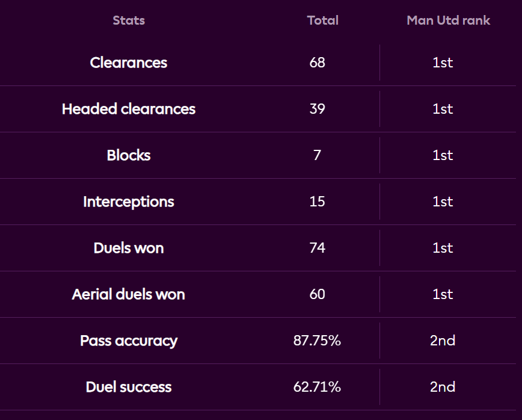
Task: Click the Duels won total 74
Action: [317, 248]
